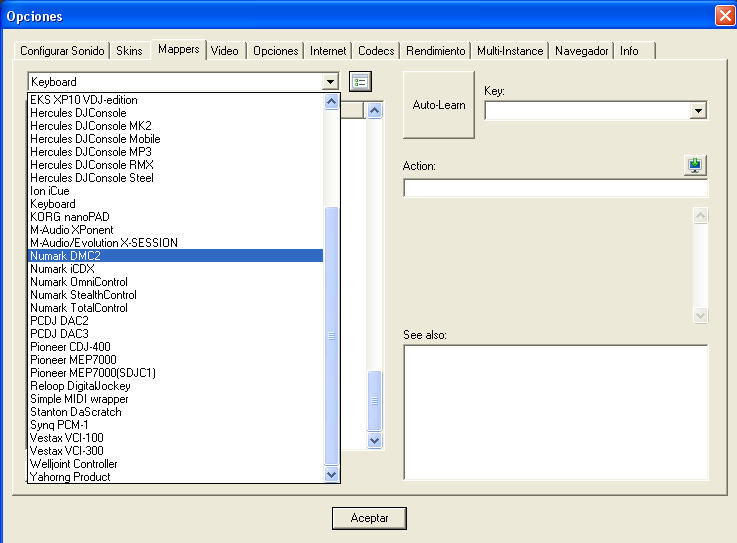
Task: Click the Aceptar button
Action: pos(369,518)
